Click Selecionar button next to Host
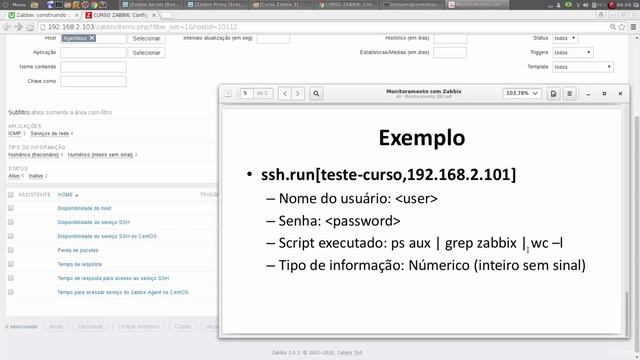 click(146, 38)
